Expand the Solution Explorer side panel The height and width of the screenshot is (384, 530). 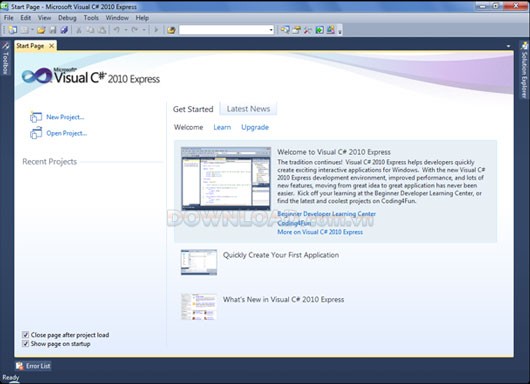[524, 70]
